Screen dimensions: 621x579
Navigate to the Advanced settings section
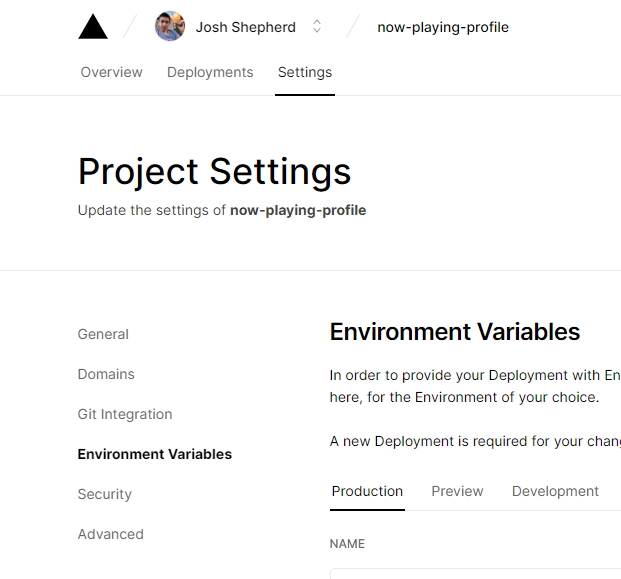point(111,534)
